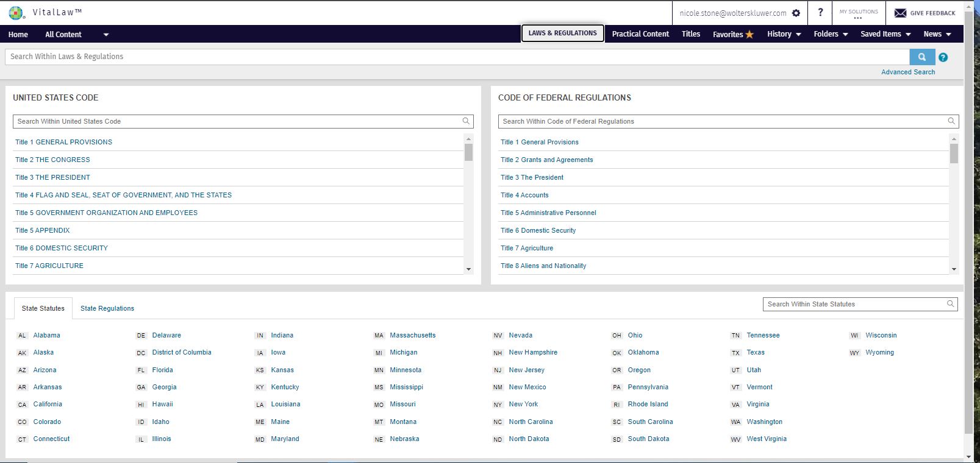Click magnifier in State Statutes search
The width and height of the screenshot is (980, 463).
950,304
